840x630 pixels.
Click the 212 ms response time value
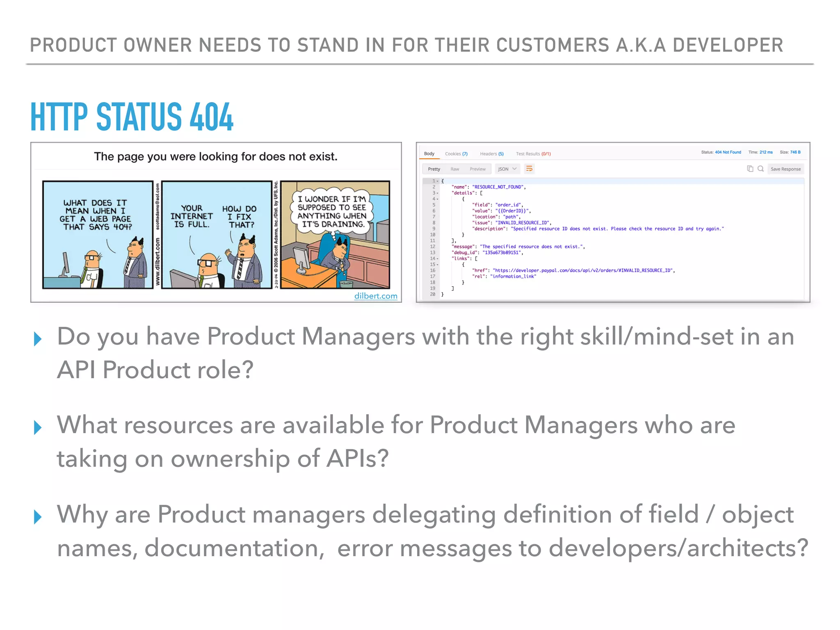pyautogui.click(x=766, y=152)
